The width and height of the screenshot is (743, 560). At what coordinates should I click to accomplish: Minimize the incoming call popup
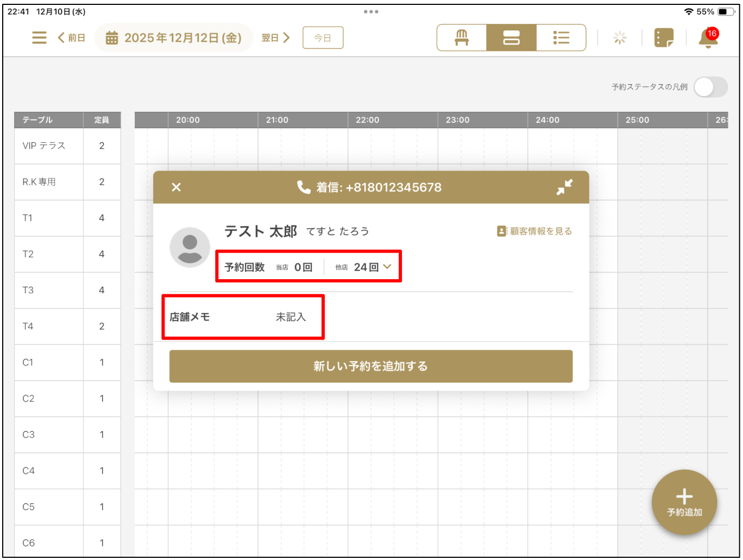click(564, 187)
